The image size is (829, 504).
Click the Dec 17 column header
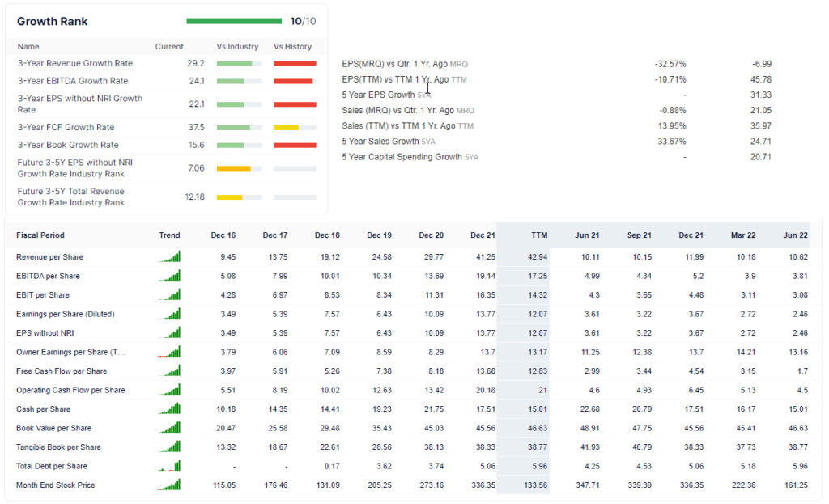coord(275,235)
